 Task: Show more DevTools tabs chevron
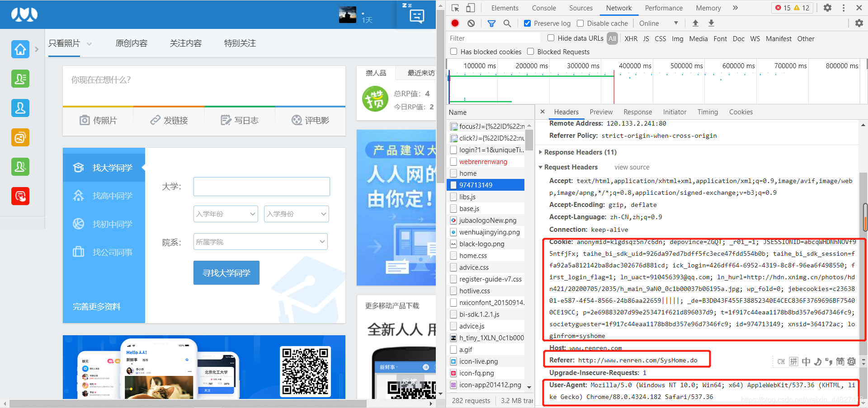pyautogui.click(x=735, y=8)
